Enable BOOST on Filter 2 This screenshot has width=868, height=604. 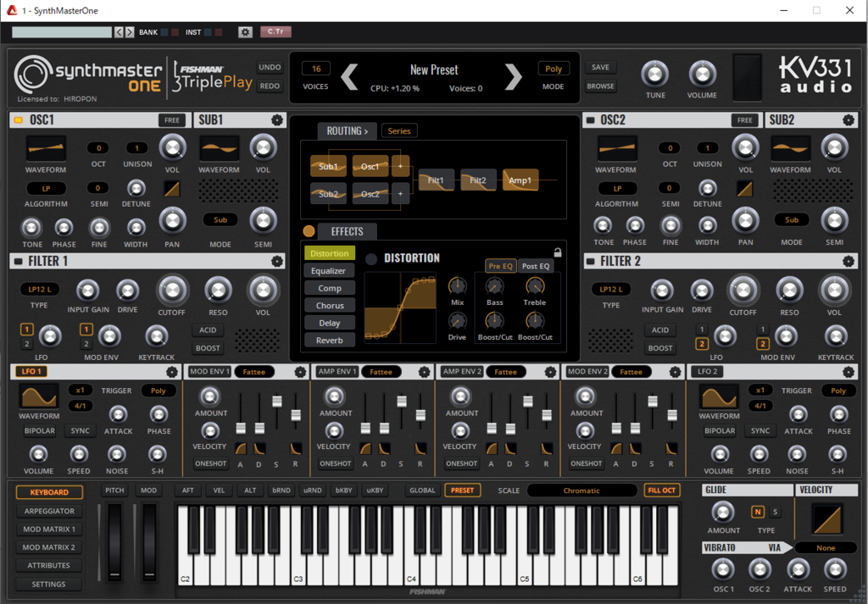(x=660, y=348)
